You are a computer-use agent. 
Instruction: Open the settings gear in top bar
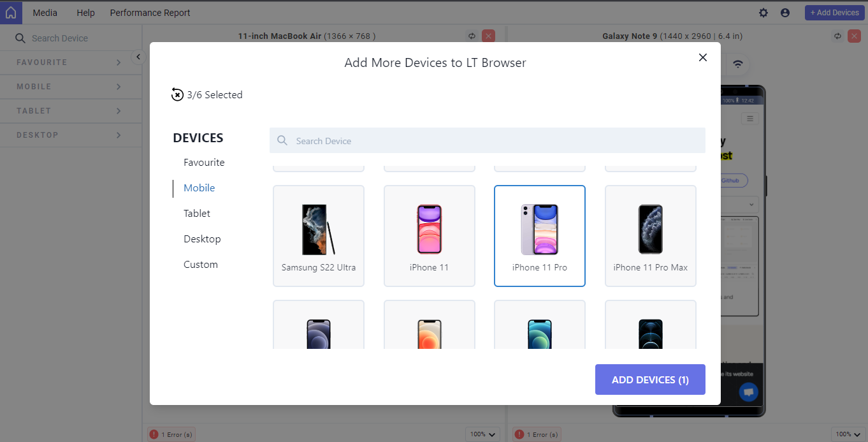coord(763,13)
